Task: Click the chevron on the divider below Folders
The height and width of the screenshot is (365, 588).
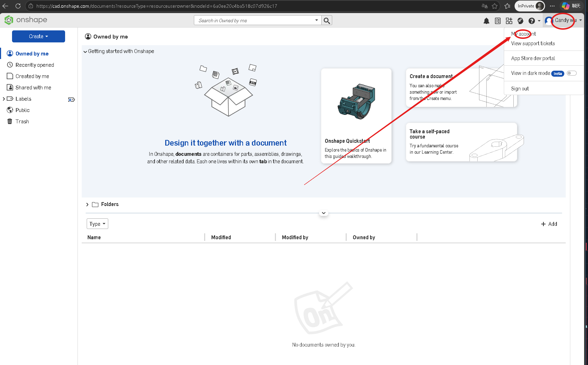Action: point(324,213)
